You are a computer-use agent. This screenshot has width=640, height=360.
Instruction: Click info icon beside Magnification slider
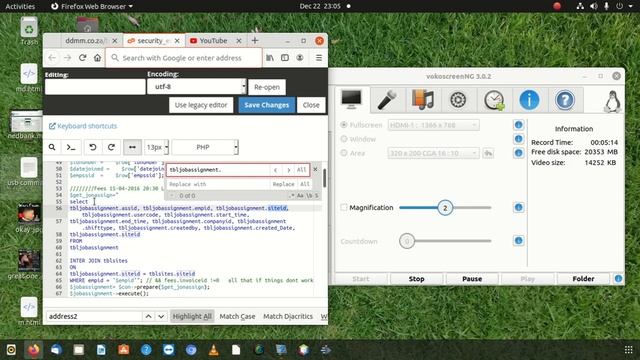point(518,208)
